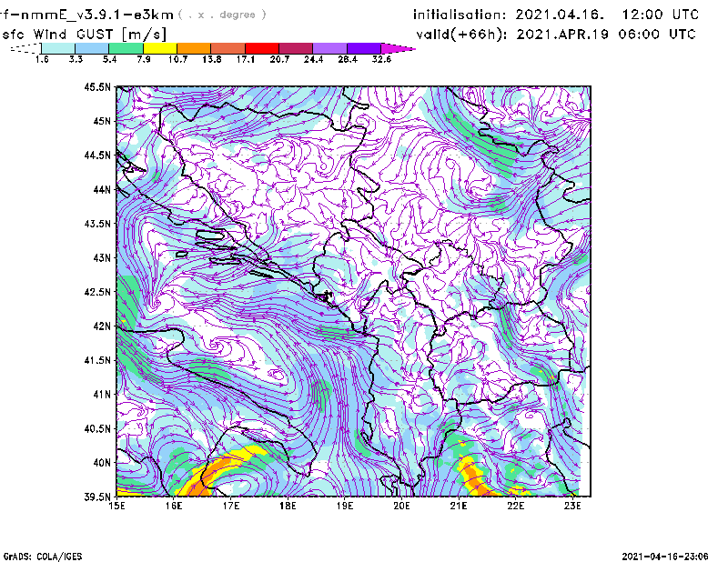
Task: Click the legend value 5.4
Action: [x=109, y=59]
